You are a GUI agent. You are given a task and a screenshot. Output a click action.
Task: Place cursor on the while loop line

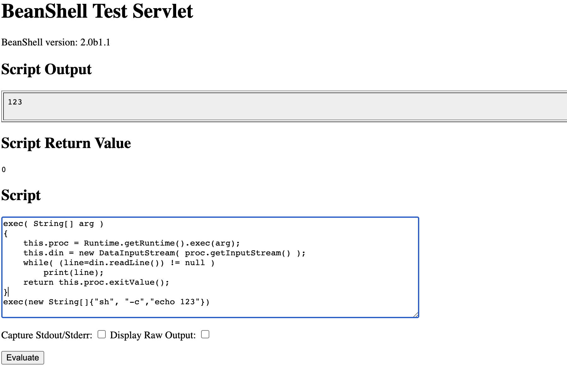[x=119, y=263]
